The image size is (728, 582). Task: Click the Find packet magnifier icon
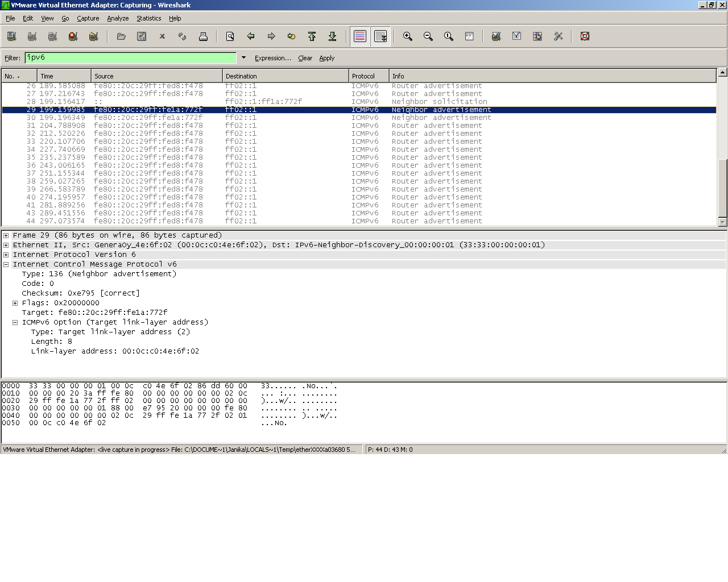coord(230,36)
